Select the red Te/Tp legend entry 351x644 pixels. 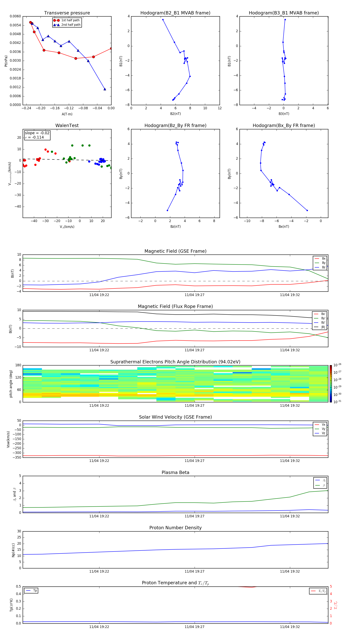(x=318, y=591)
